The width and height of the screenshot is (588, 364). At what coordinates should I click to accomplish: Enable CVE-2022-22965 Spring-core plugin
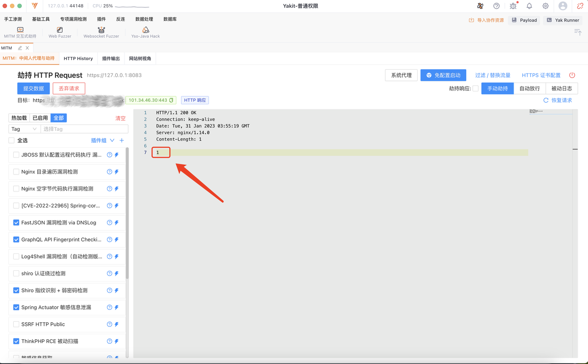pyautogui.click(x=17, y=206)
